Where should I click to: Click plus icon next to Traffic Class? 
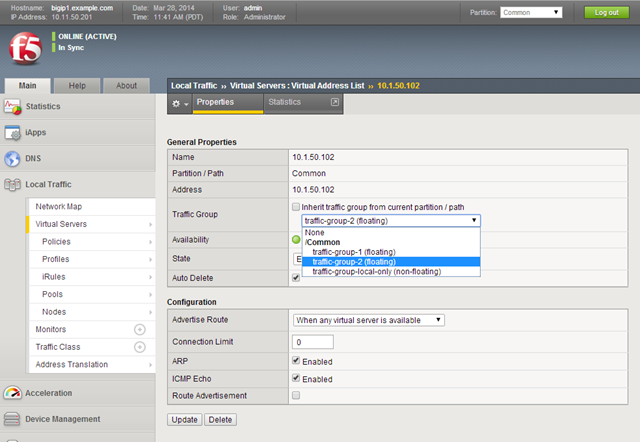tap(139, 346)
